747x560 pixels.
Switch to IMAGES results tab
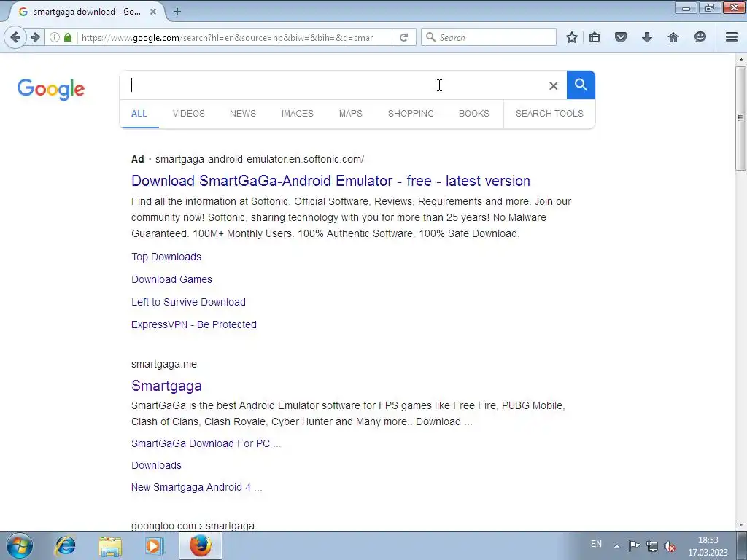298,114
